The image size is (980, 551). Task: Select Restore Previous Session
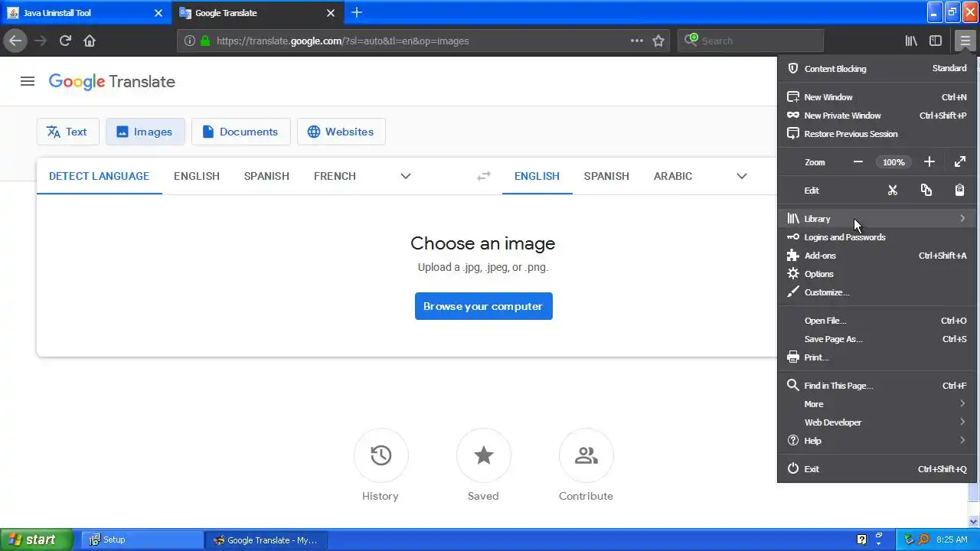pyautogui.click(x=877, y=134)
